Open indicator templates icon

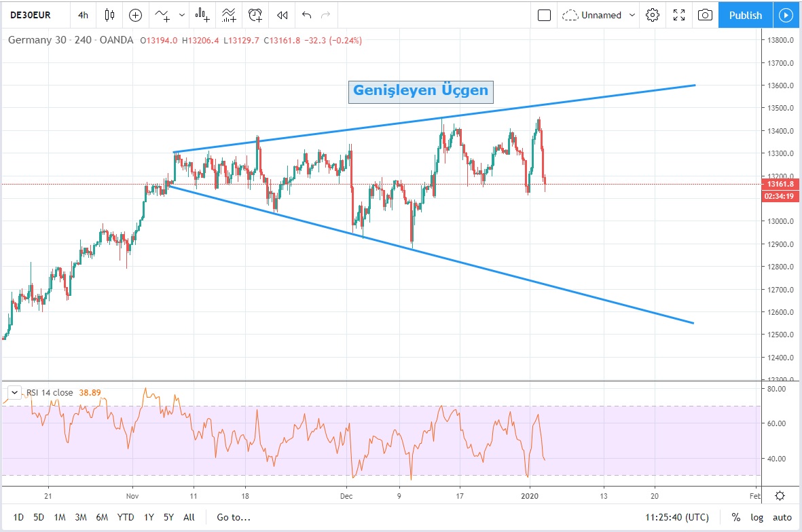coord(229,16)
